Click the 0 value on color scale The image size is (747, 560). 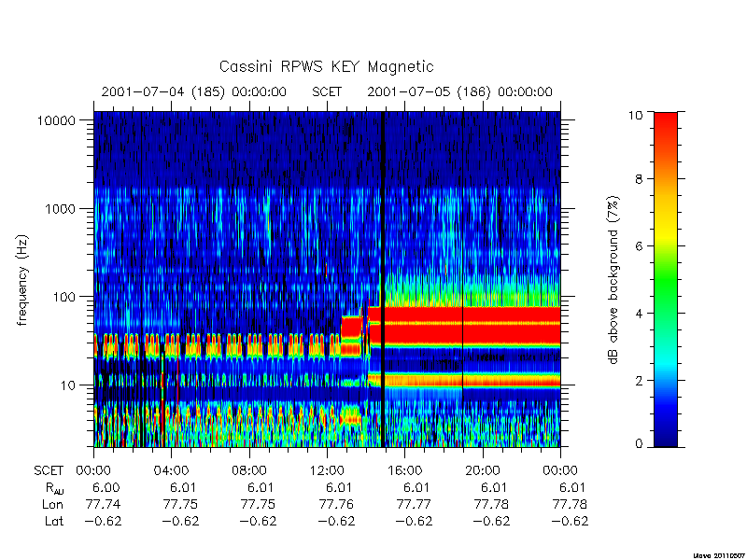pyautogui.click(x=640, y=444)
